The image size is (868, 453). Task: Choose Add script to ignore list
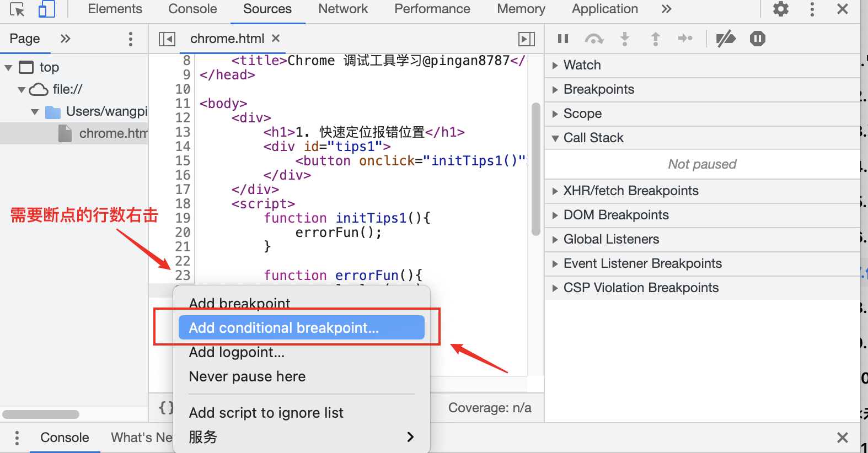pyautogui.click(x=301, y=413)
